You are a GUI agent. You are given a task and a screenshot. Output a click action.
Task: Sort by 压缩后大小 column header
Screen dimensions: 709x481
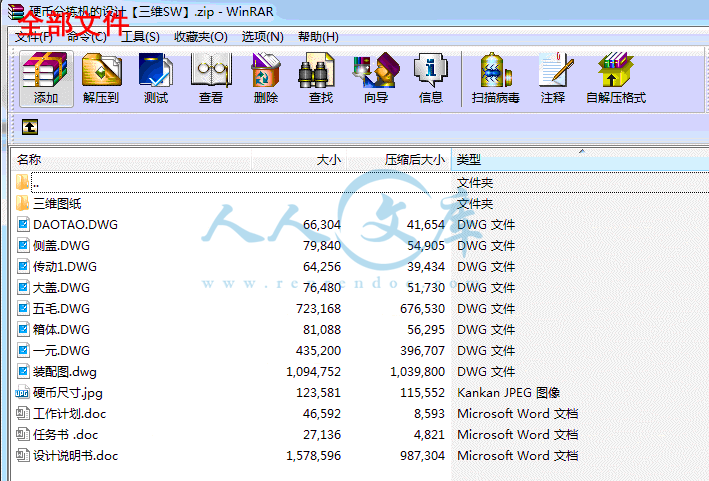point(398,160)
